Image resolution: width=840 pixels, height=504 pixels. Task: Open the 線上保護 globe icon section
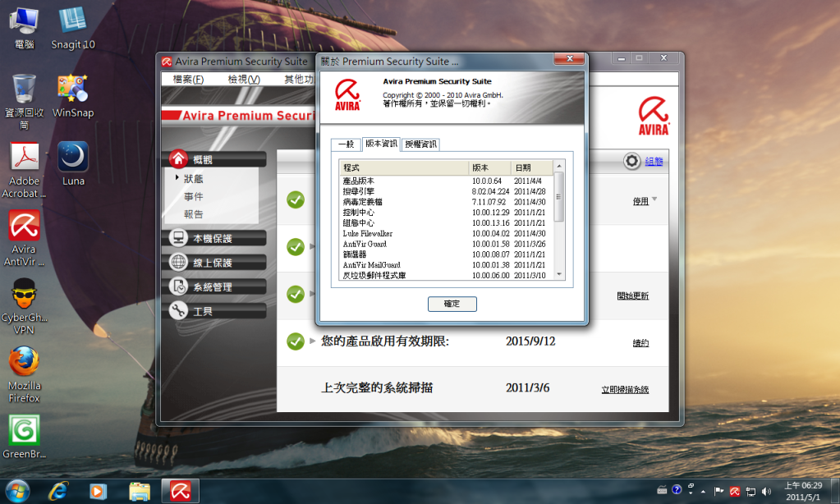point(178,263)
